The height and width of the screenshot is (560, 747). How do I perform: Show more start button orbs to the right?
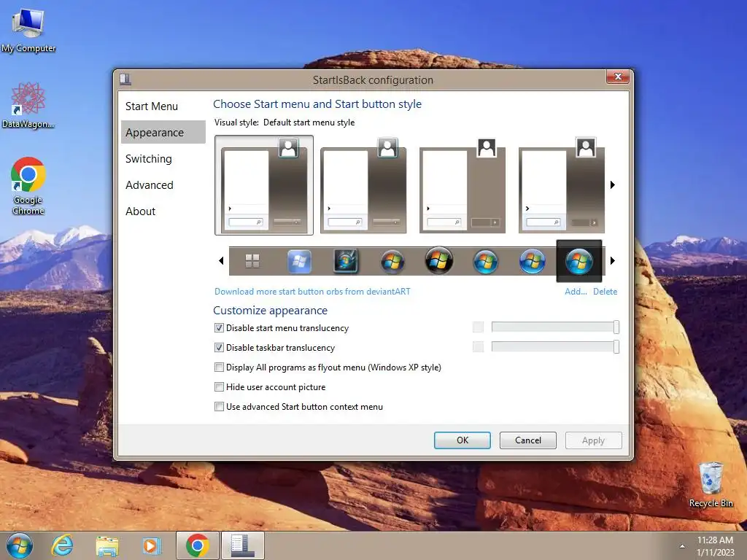pyautogui.click(x=613, y=260)
